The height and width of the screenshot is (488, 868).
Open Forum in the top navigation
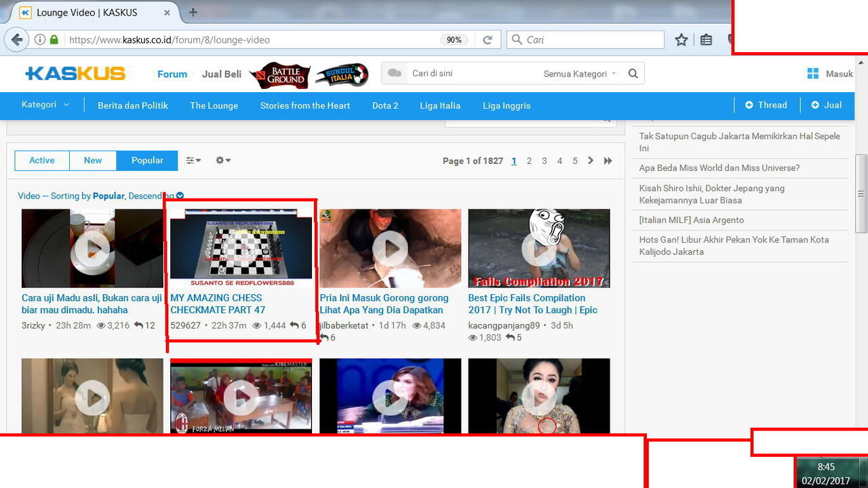[172, 74]
